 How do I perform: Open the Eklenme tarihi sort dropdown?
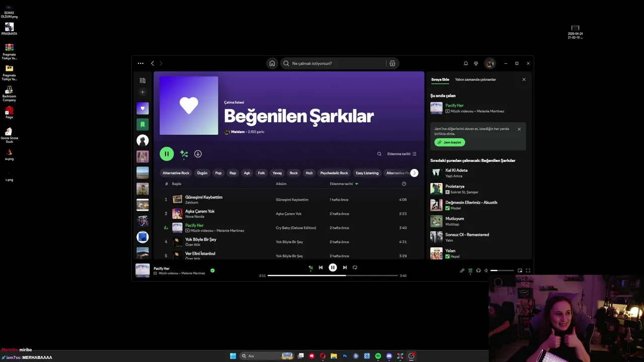click(x=401, y=154)
